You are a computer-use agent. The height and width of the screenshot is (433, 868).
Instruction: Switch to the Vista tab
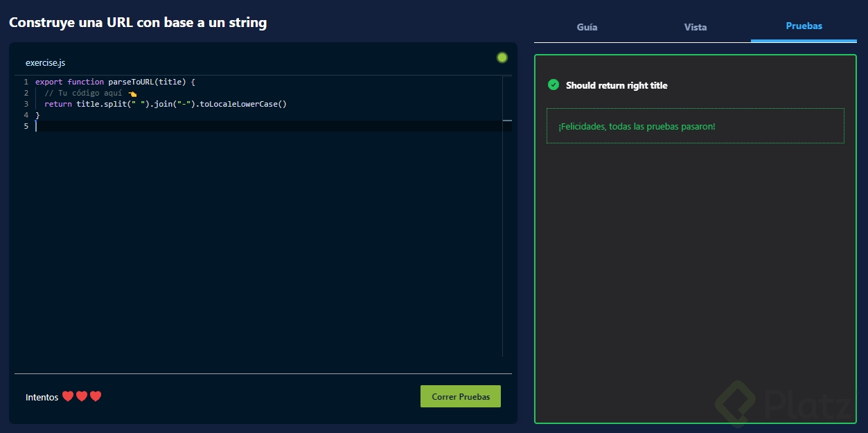(x=696, y=27)
